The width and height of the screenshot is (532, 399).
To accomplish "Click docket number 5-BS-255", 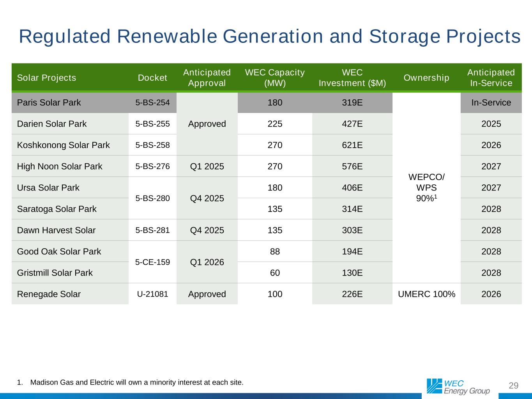I will (152, 124).
